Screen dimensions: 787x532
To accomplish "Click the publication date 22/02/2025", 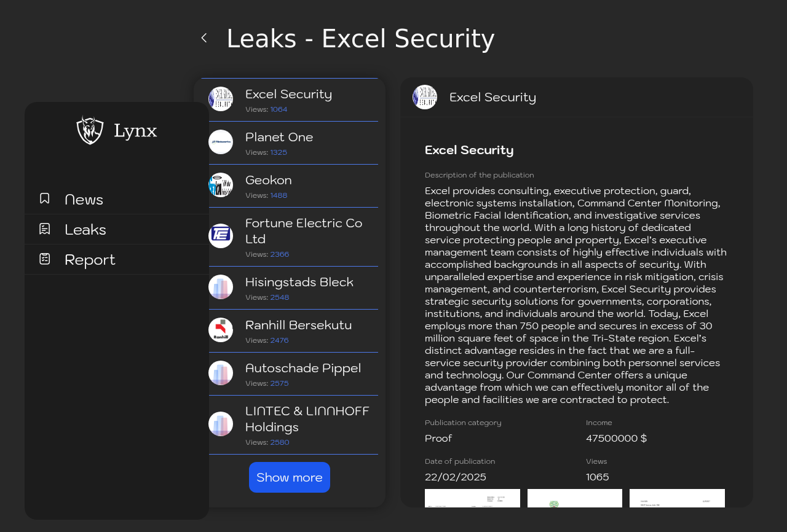I will pos(456,477).
